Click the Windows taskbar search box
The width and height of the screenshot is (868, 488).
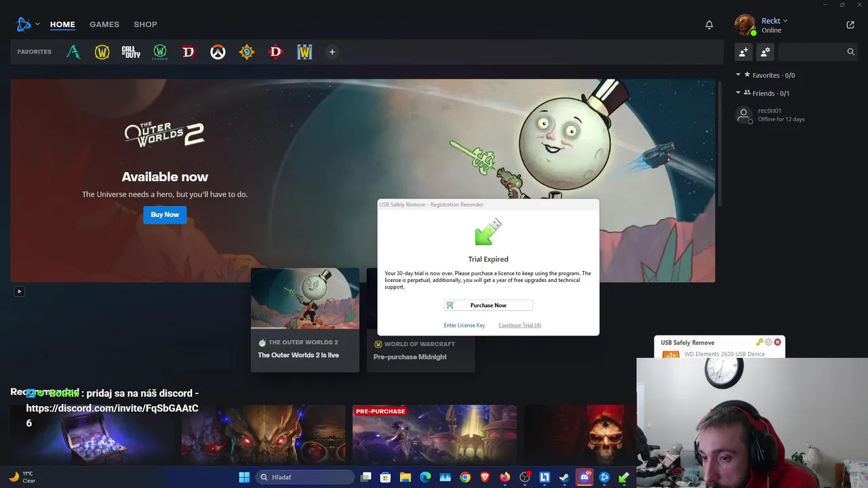(305, 477)
